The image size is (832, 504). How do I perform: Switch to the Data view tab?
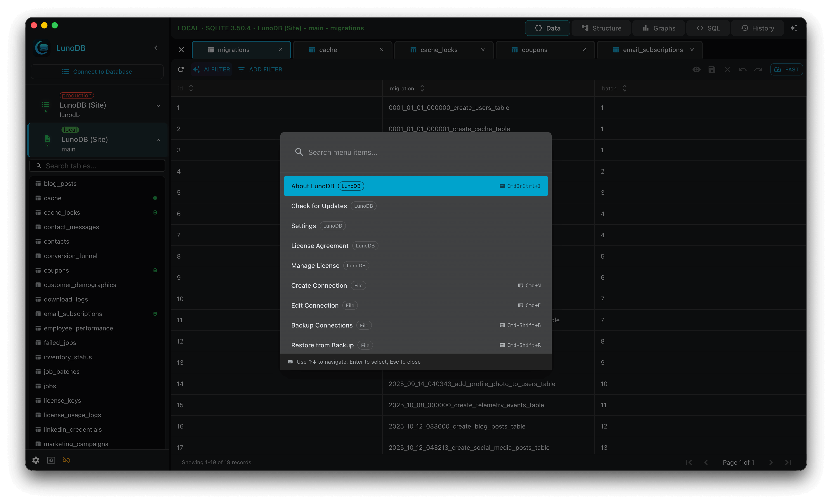click(x=547, y=28)
